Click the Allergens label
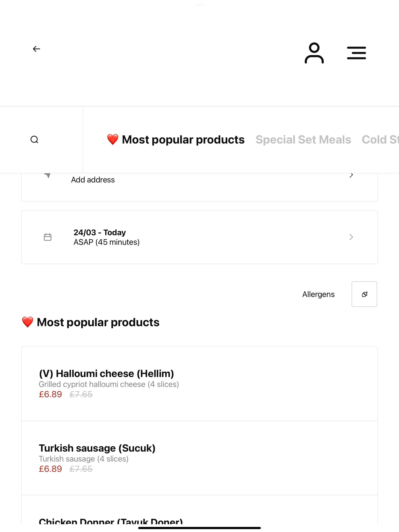 tap(318, 294)
